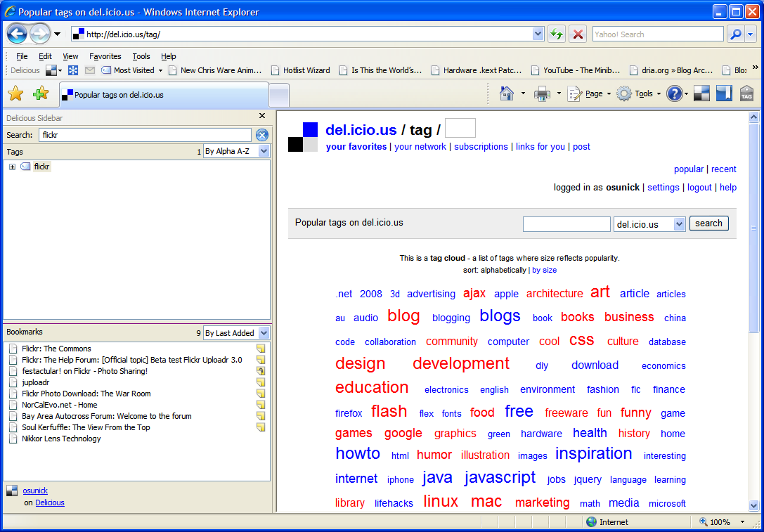Open the View menu
764x532 pixels.
click(70, 56)
